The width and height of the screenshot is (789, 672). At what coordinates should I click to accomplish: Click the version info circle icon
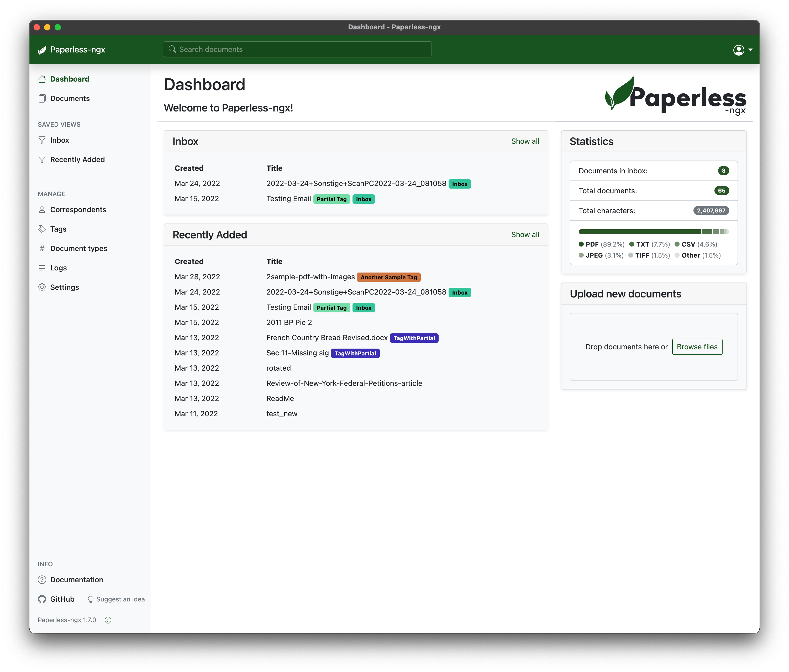click(108, 620)
